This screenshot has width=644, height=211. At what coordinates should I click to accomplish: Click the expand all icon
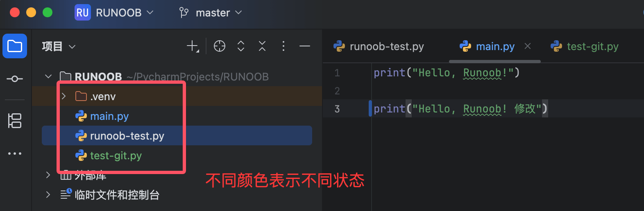[x=241, y=46]
